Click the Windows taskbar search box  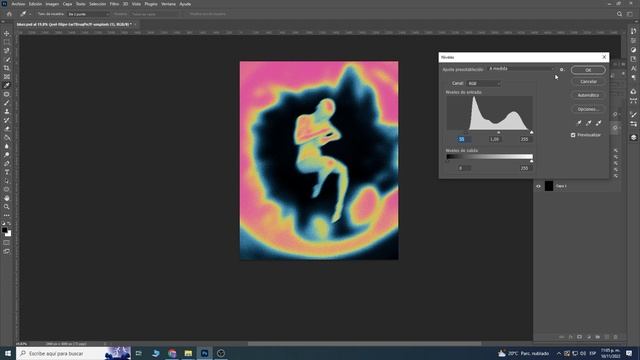coord(73,353)
